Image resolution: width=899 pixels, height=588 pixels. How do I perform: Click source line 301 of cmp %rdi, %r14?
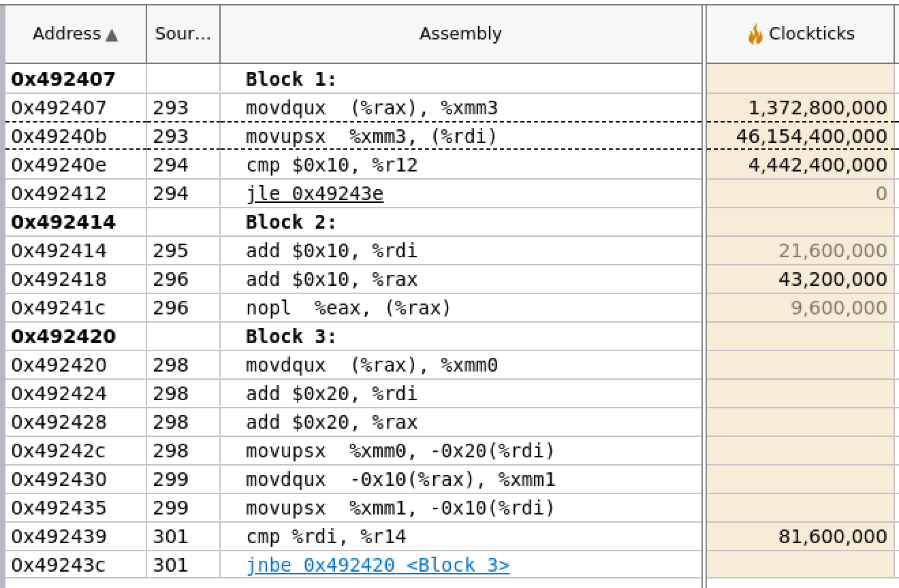[x=170, y=537]
